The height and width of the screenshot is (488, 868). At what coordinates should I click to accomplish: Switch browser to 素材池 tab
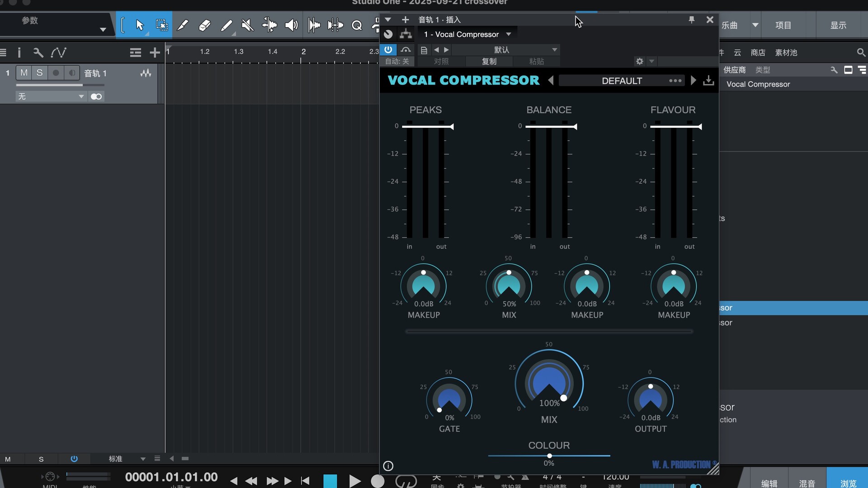786,52
